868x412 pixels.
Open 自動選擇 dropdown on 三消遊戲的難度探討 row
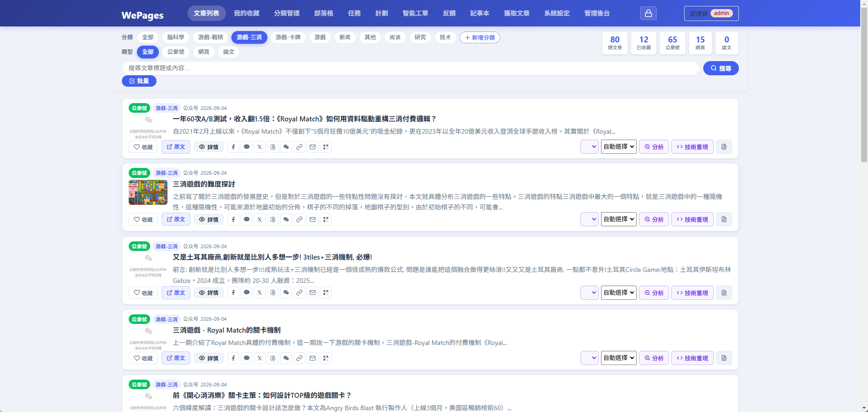(618, 219)
